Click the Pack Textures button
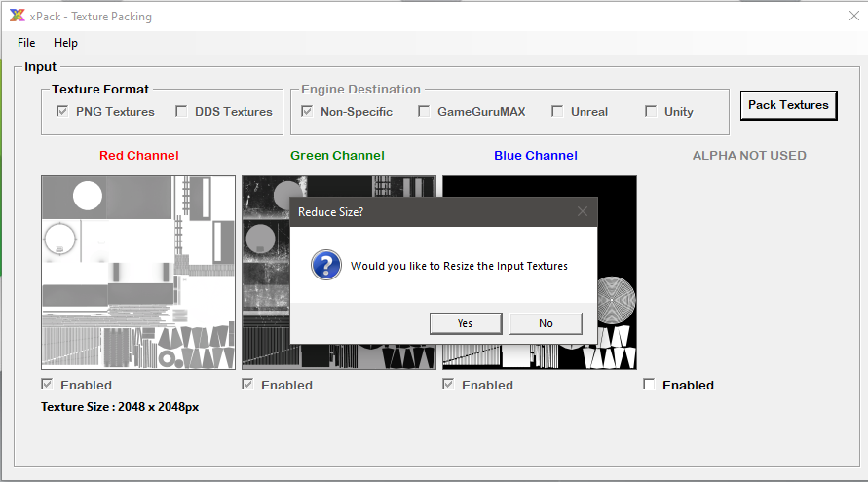 click(788, 105)
